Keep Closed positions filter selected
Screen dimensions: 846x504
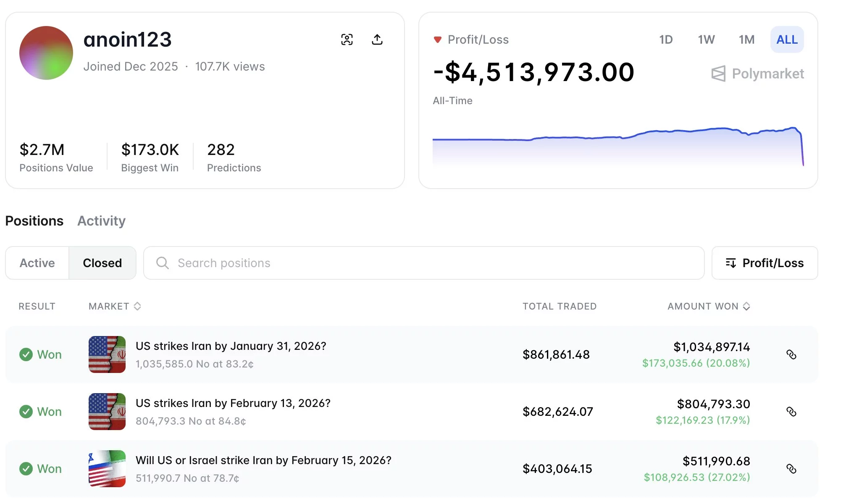(102, 263)
